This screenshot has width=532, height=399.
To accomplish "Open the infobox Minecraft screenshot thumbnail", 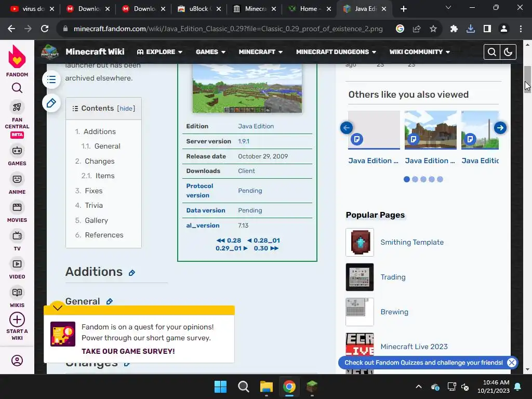I will [x=247, y=88].
